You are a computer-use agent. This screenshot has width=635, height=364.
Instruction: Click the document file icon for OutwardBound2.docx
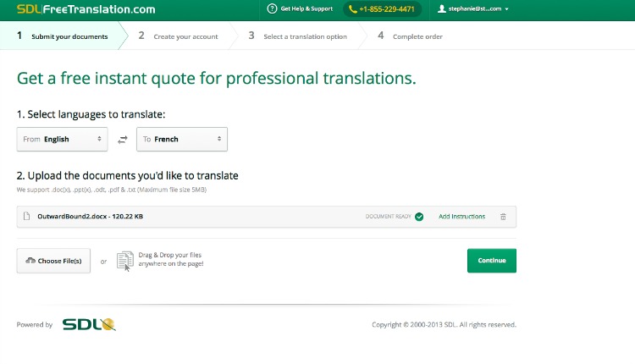27,216
